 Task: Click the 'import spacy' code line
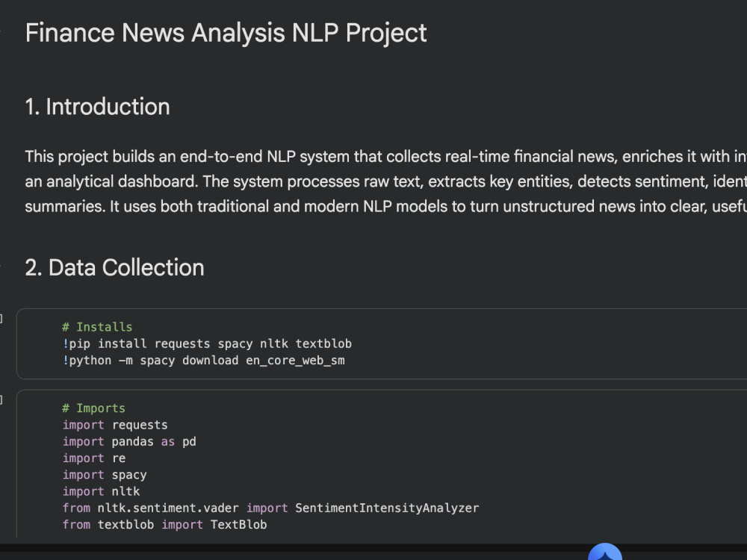pyautogui.click(x=105, y=475)
